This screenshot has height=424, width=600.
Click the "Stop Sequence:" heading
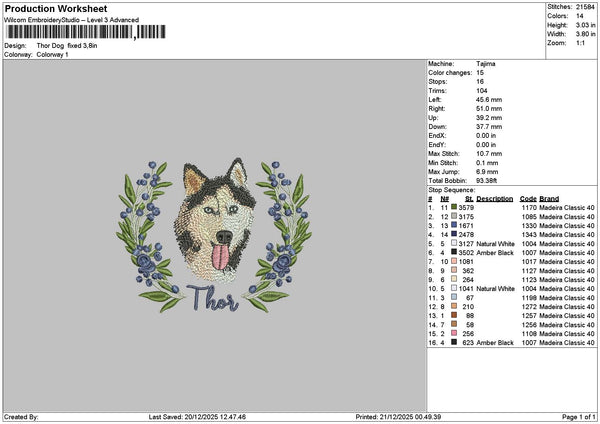(x=452, y=190)
